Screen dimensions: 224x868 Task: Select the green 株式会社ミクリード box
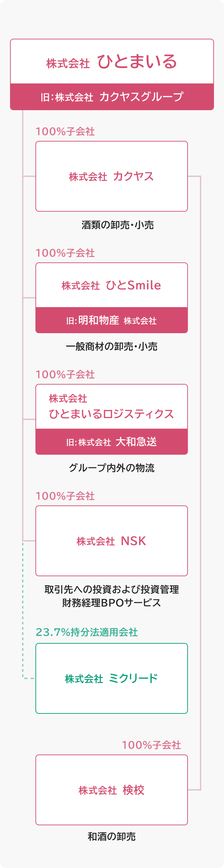click(x=112, y=678)
